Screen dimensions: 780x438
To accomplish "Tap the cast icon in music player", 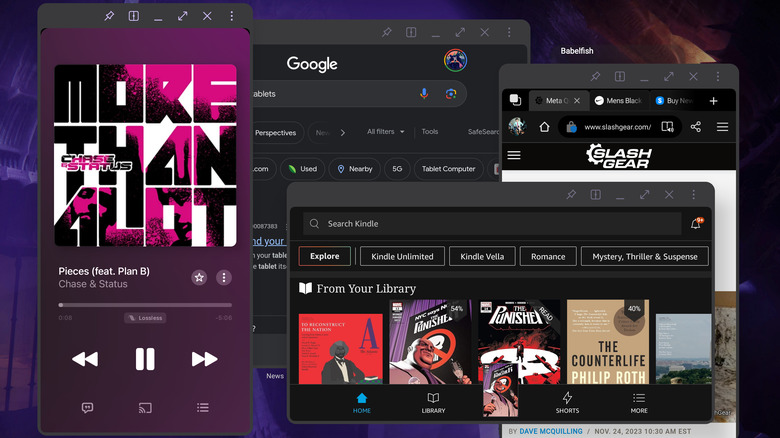I will click(x=145, y=408).
